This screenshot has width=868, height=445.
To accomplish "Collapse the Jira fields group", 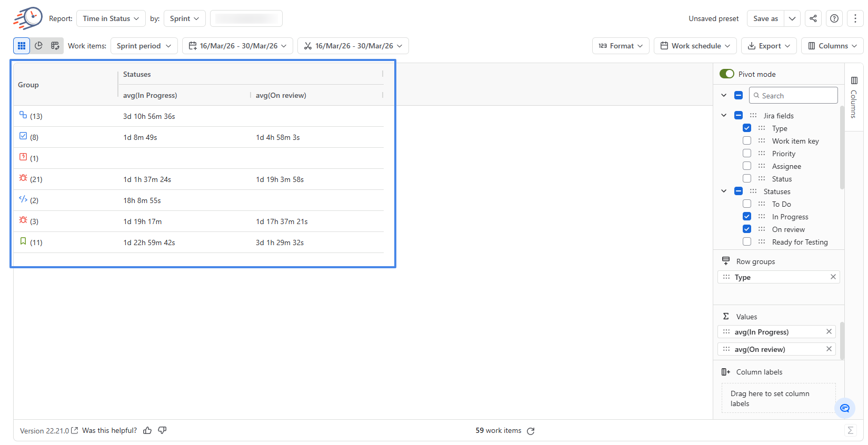I will pyautogui.click(x=724, y=115).
